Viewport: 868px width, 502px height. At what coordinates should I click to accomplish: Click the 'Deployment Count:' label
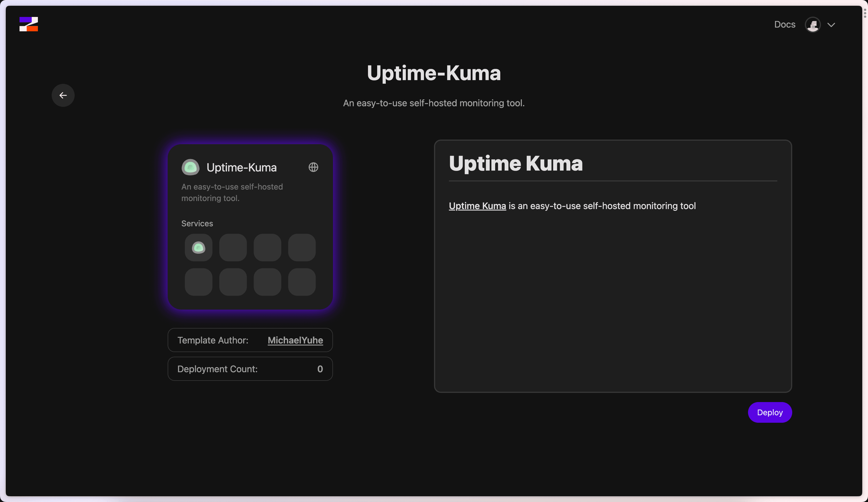[217, 369]
